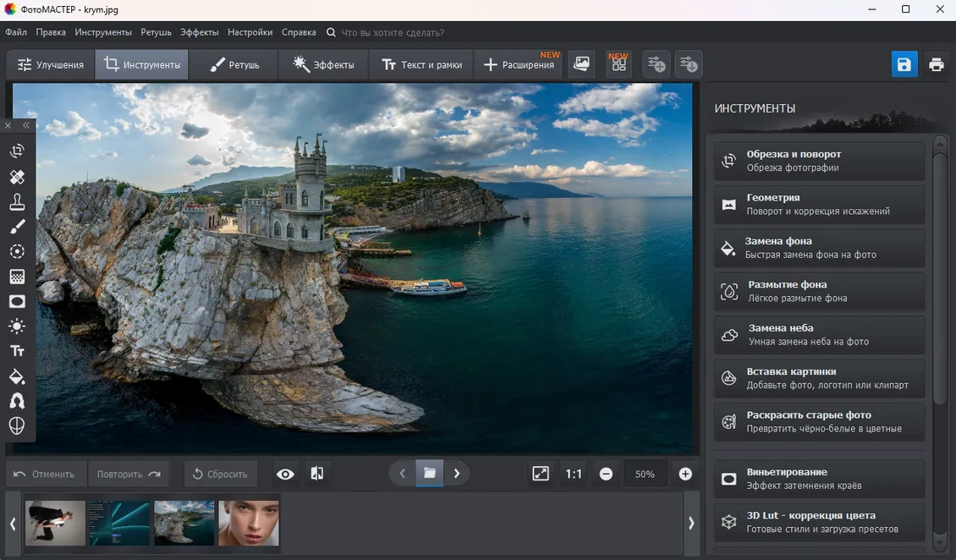Image resolution: width=956 pixels, height=560 pixels.
Task: Select the Crop and Rotate tool
Action: pyautogui.click(x=16, y=151)
